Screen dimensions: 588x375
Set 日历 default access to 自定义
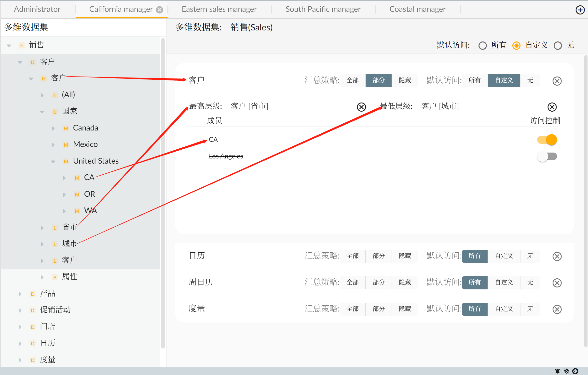[x=504, y=256]
